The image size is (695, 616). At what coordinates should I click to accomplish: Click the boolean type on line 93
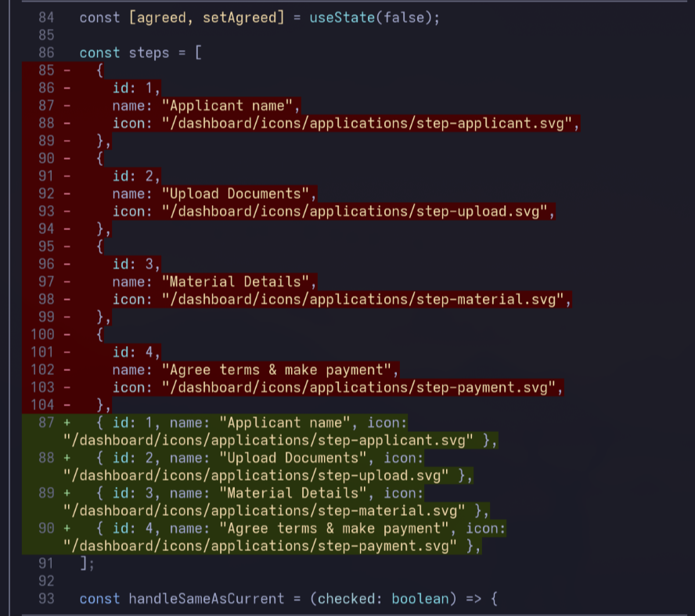pyautogui.click(x=420, y=599)
